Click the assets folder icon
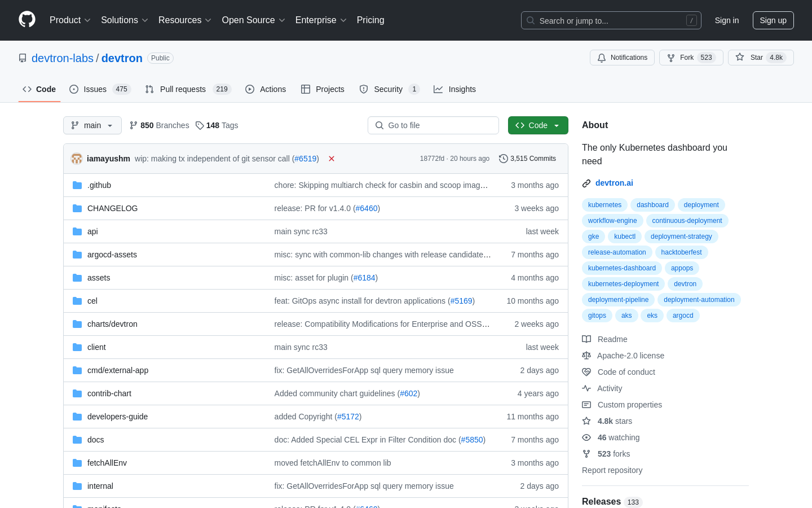This screenshot has width=812, height=508. [77, 278]
